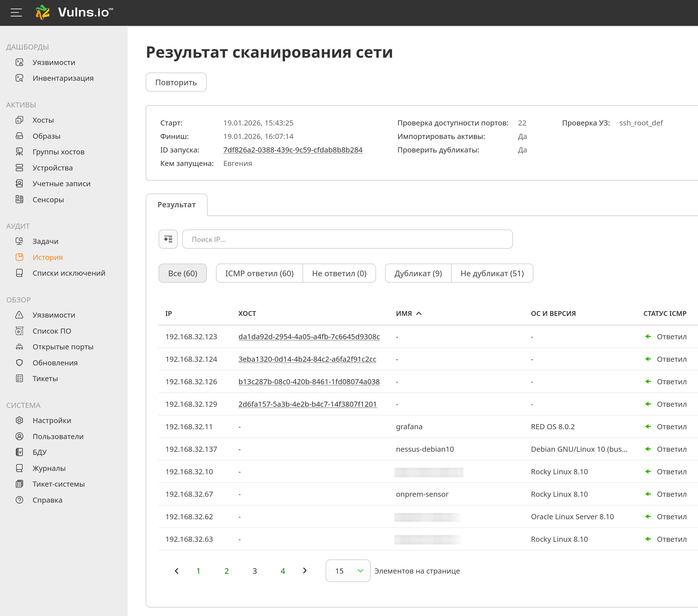Click the Открытые порты icon
Viewport: 698px width, 616px height.
19,347
